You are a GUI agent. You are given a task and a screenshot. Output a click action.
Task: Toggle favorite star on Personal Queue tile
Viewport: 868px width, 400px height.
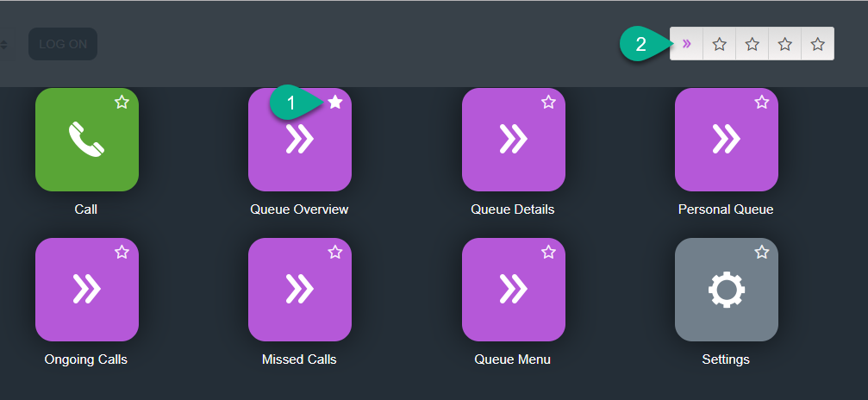(762, 102)
